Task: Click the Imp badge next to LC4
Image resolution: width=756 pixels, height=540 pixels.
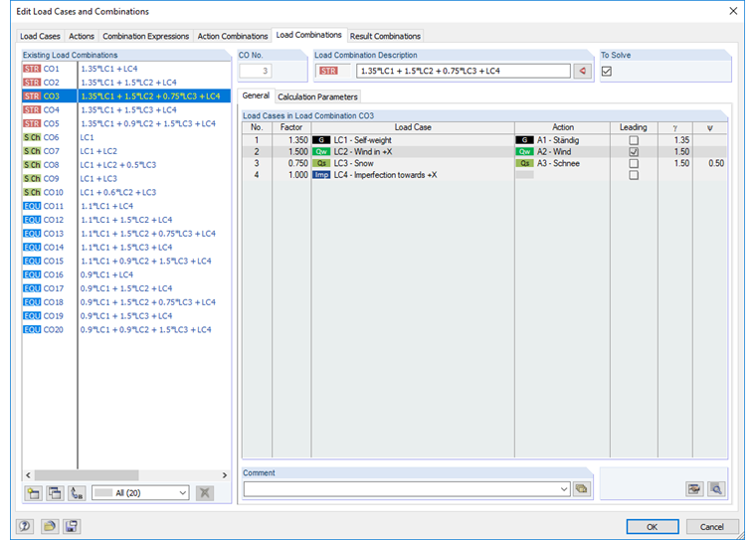Action: click(321, 175)
